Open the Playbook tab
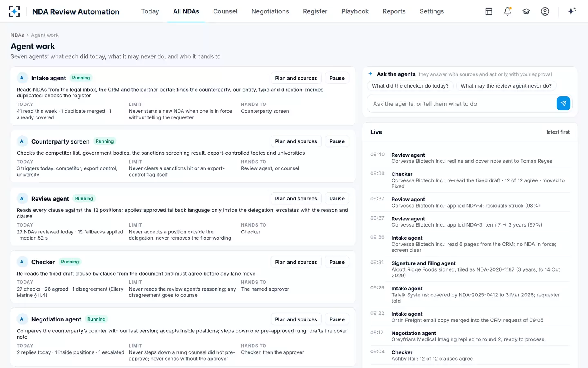 click(x=355, y=11)
